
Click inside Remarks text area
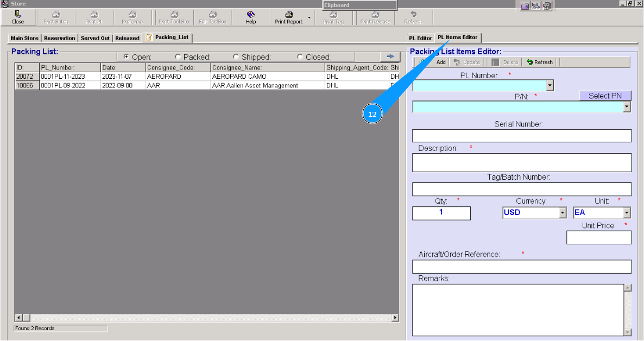pos(518,310)
